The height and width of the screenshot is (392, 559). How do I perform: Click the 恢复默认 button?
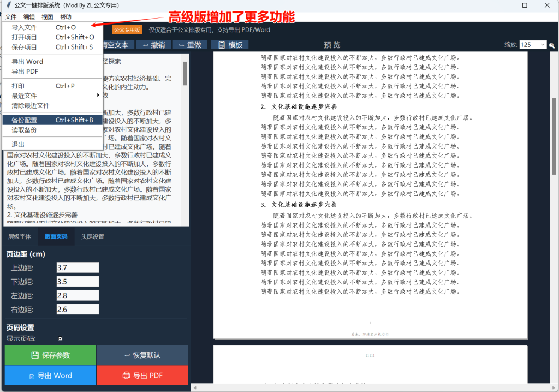(142, 355)
